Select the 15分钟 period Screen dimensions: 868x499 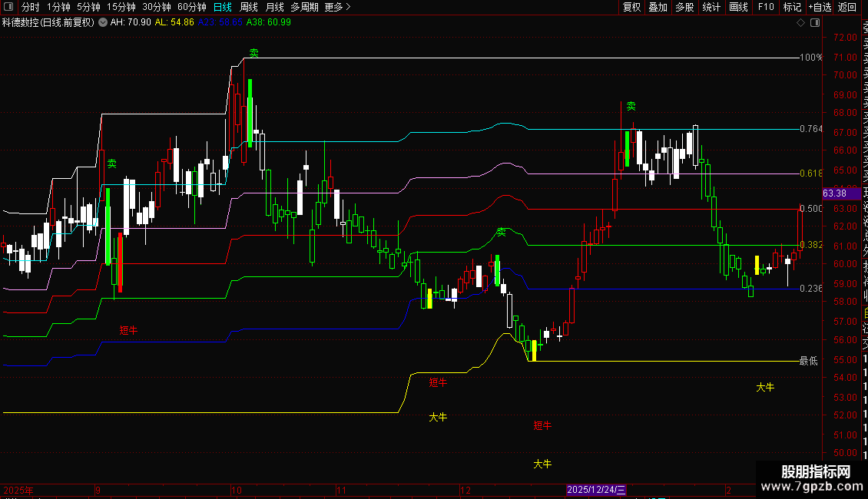121,7
